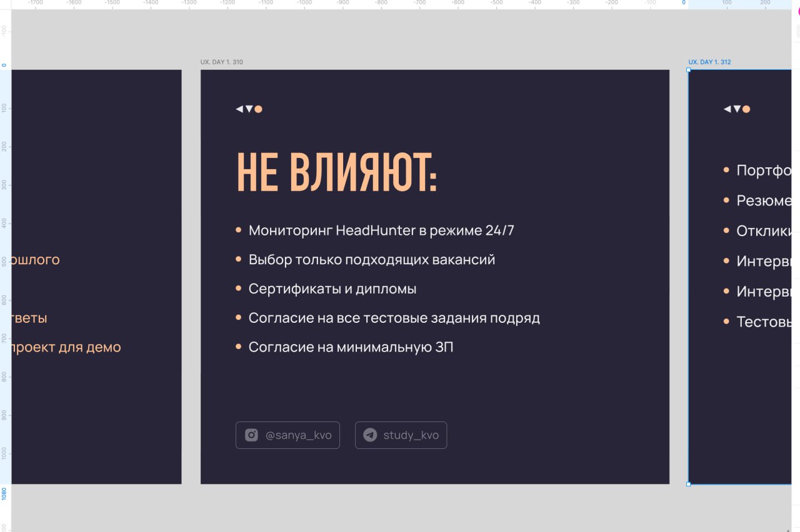Click the orange circle logo in frame 310
The image size is (800, 532).
pos(258,109)
